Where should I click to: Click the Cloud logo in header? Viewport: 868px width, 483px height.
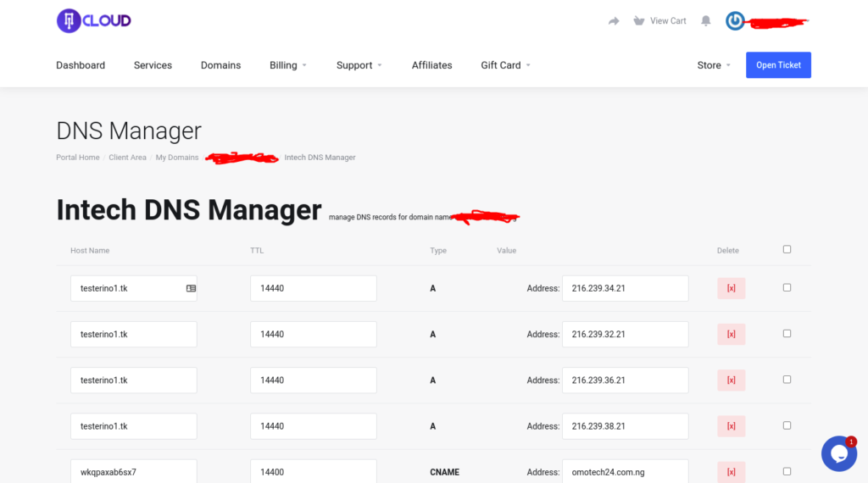tap(94, 21)
